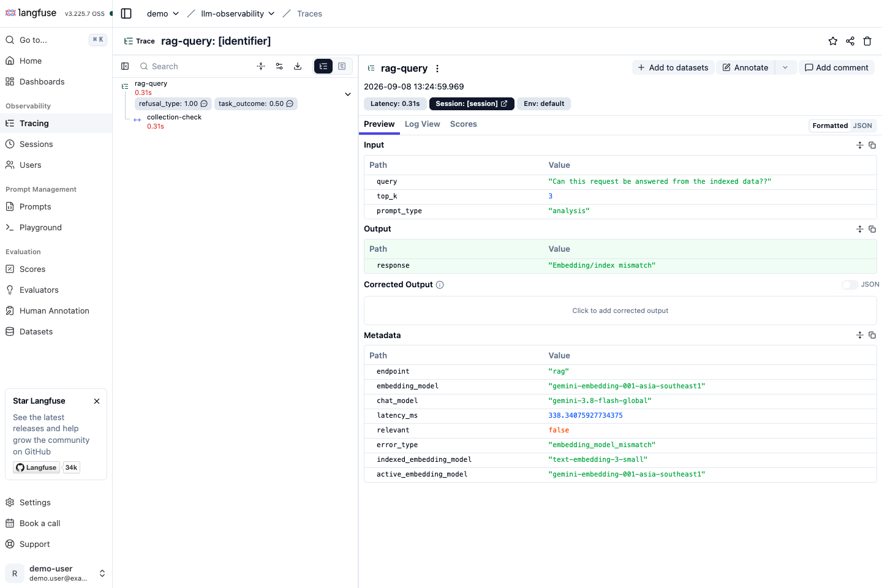The height and width of the screenshot is (588, 882).
Task: Open Sessions in the sidebar
Action: pos(56,144)
